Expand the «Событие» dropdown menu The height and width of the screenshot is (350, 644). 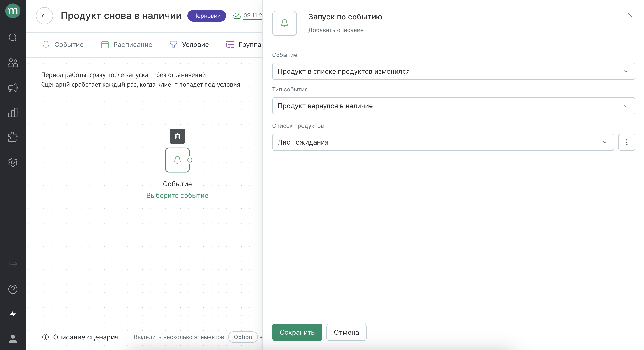click(454, 71)
